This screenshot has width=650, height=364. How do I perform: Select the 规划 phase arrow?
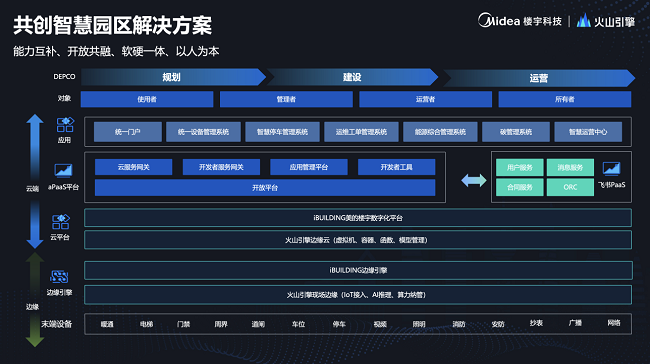tap(173, 77)
